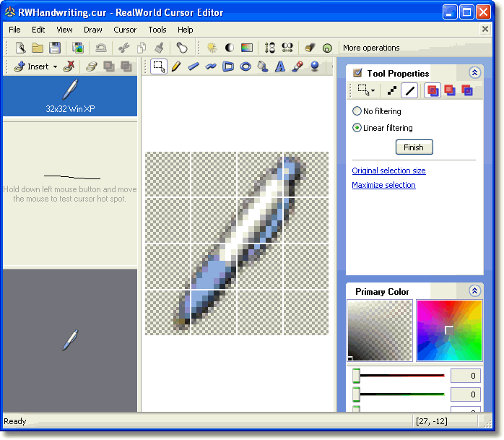Delete the image with the red X icon
504x440 pixels.
[69, 66]
